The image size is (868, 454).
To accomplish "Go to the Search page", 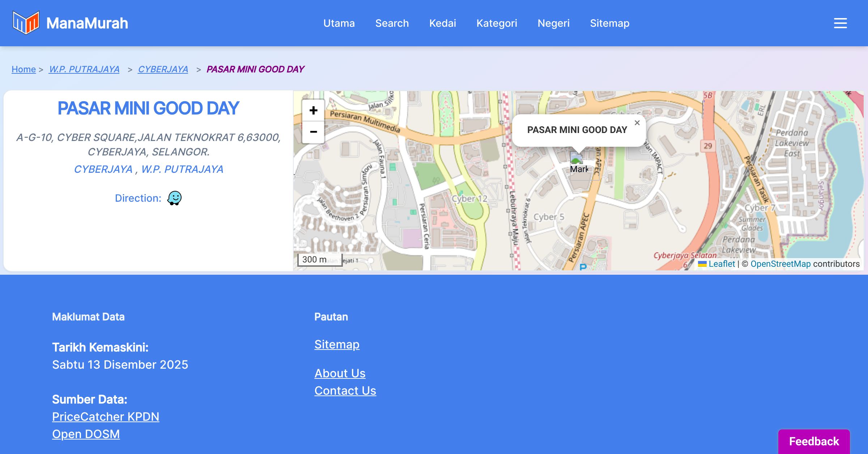I will point(392,23).
